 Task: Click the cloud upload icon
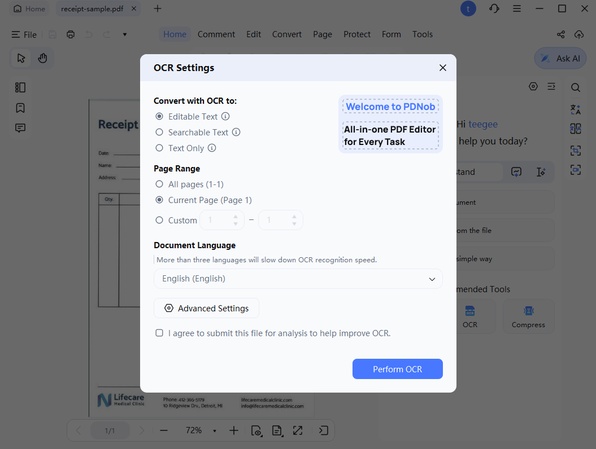tap(579, 35)
